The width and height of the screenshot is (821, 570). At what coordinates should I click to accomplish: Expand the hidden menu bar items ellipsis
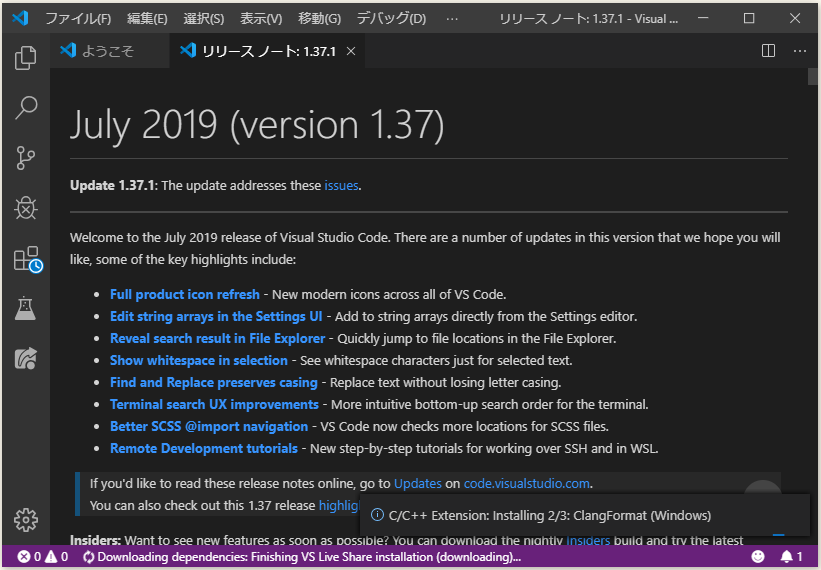tap(452, 19)
